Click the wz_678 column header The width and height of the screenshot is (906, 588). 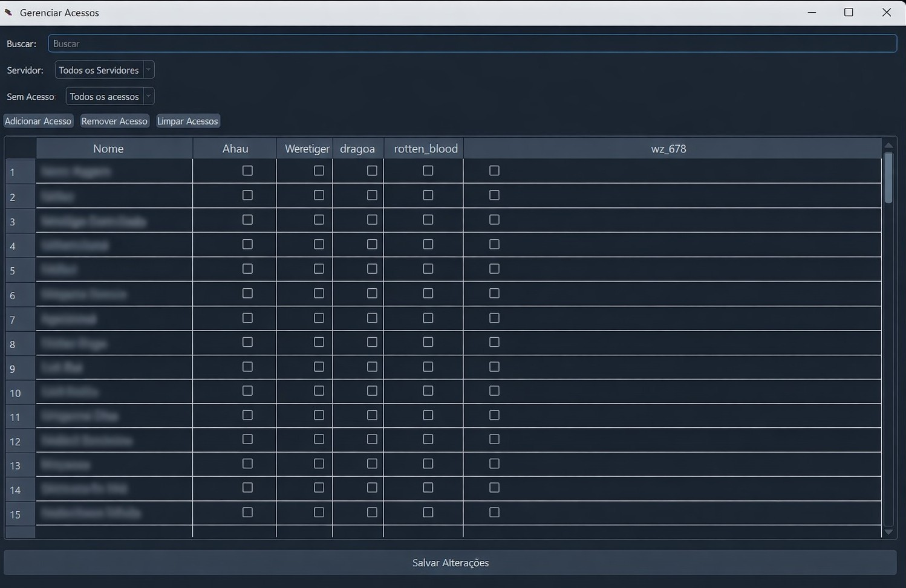coord(668,149)
